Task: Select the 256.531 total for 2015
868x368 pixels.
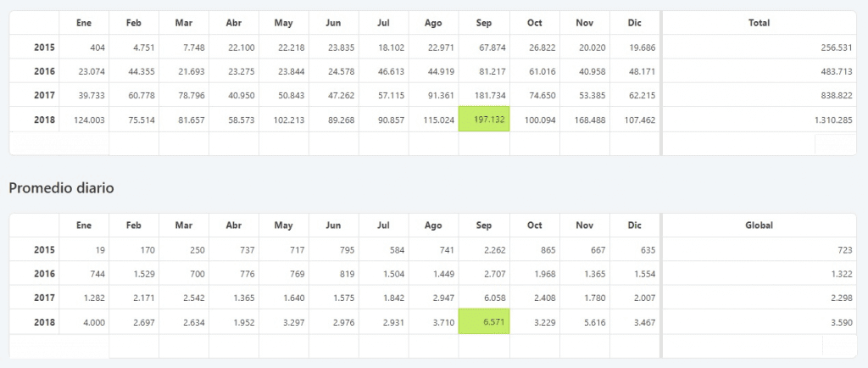Action: 834,47
